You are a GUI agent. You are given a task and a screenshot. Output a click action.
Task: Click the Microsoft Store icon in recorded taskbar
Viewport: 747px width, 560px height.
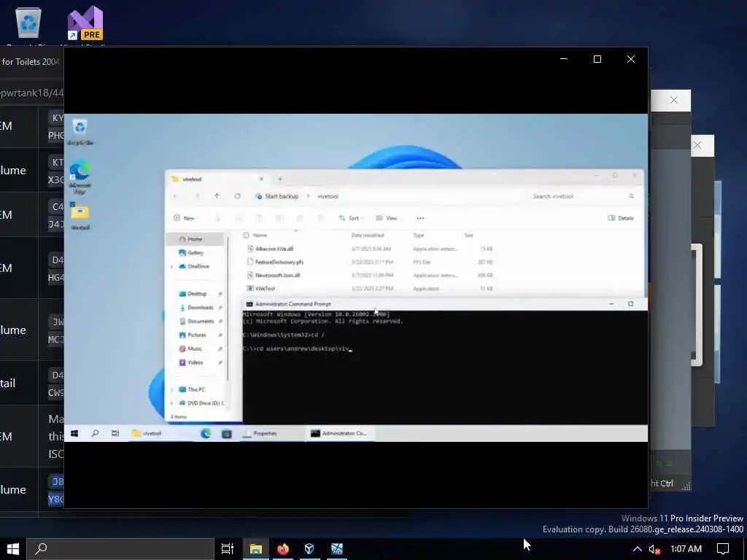227,433
